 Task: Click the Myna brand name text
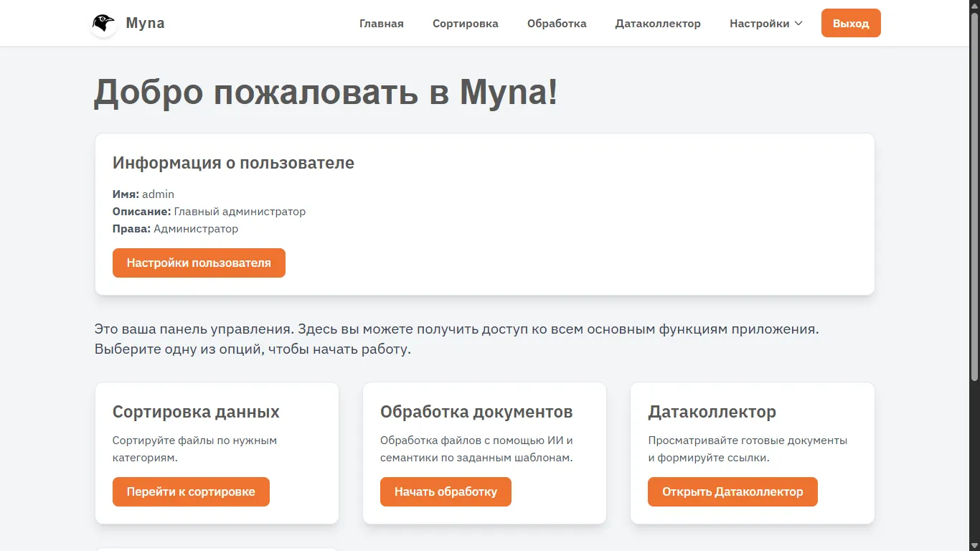coord(145,23)
